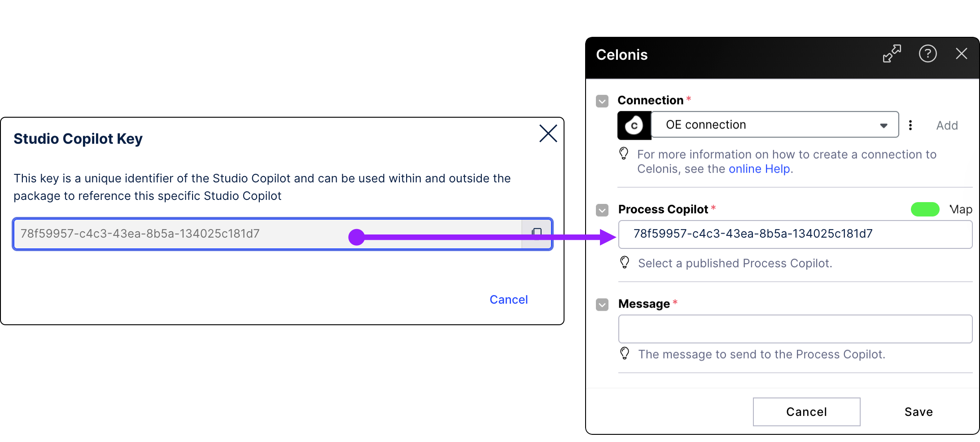This screenshot has height=442, width=980.
Task: Toggle the checkbox next to Connection
Action: click(602, 101)
